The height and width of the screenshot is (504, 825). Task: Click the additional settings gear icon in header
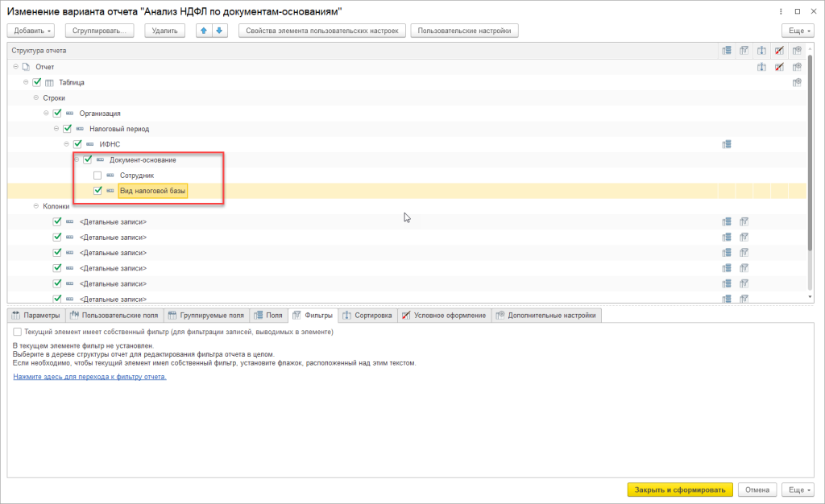point(797,51)
